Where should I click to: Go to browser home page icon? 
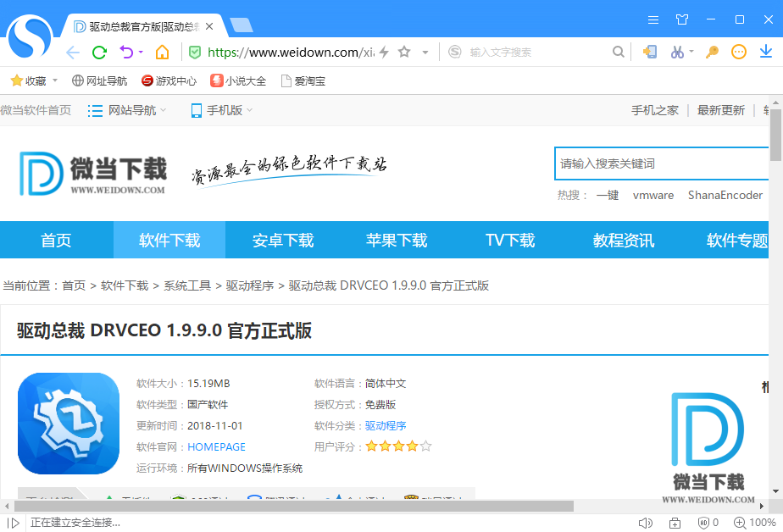pos(163,52)
